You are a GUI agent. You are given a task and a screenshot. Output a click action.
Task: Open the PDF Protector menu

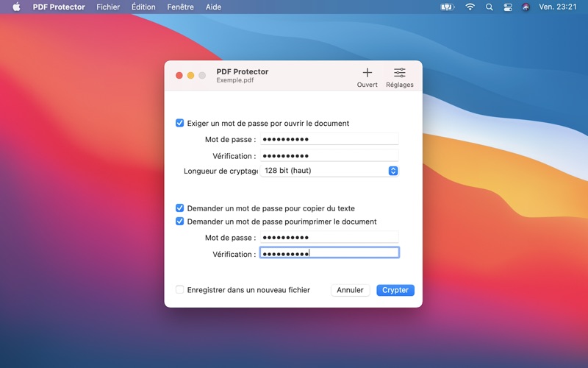coord(59,7)
